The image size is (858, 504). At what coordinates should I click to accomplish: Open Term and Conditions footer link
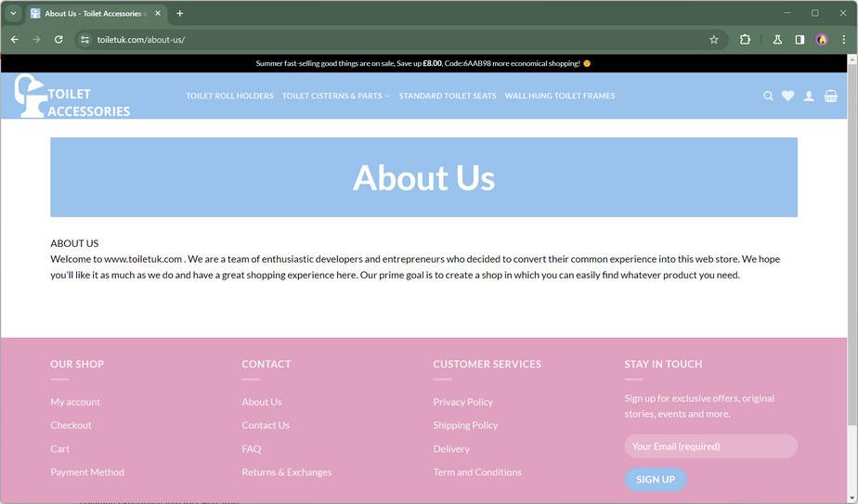(x=477, y=472)
